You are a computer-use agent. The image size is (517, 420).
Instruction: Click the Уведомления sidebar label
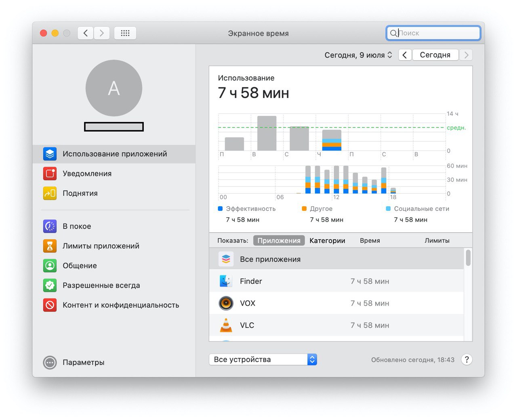tap(87, 174)
